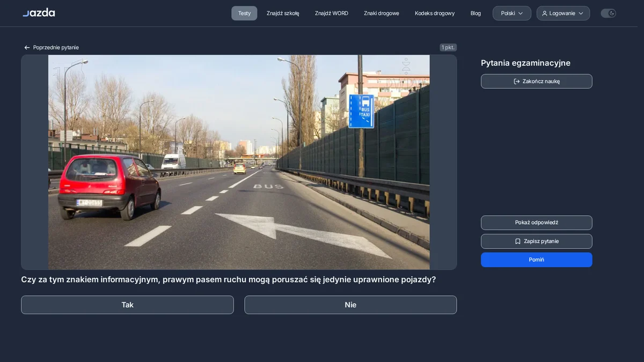Go to Znajdź szkołę
644x362 pixels.
tap(283, 13)
